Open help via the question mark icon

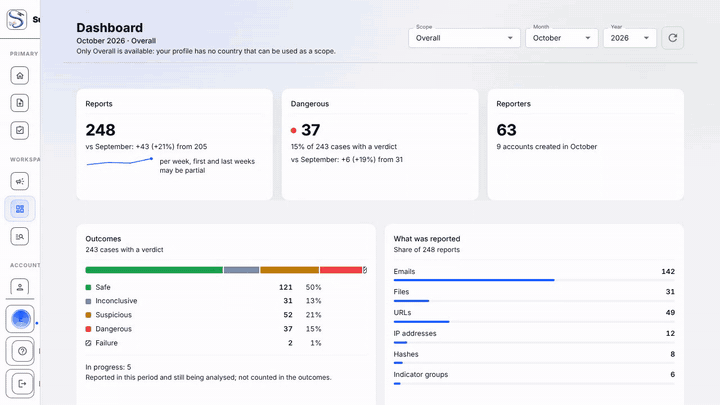[x=20, y=351]
